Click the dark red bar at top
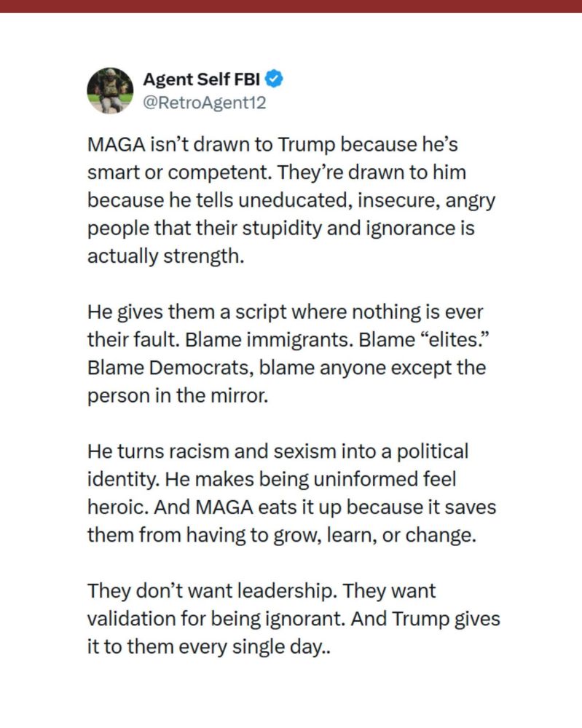582x728 pixels. click(x=291, y=6)
